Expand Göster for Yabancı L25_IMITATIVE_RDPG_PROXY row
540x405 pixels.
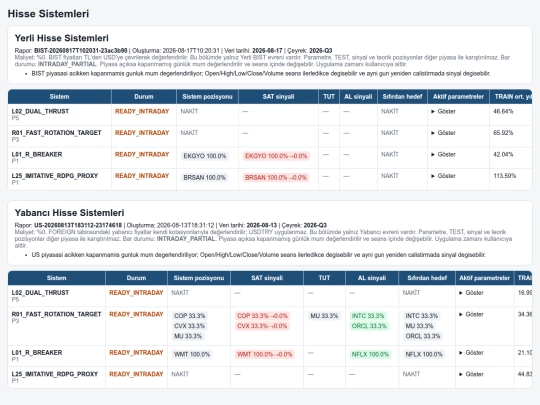click(471, 374)
